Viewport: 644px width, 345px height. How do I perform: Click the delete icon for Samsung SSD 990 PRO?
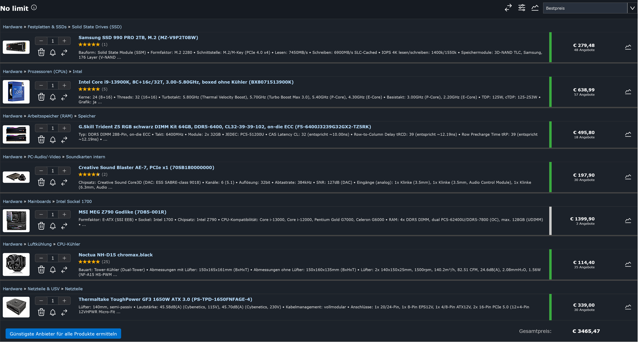(41, 52)
